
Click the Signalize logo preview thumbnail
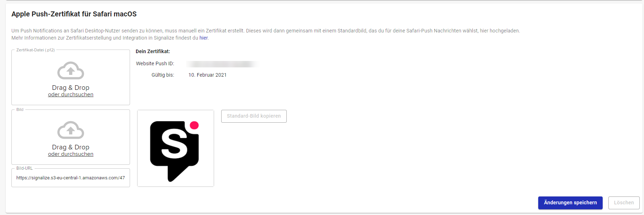[x=176, y=148]
